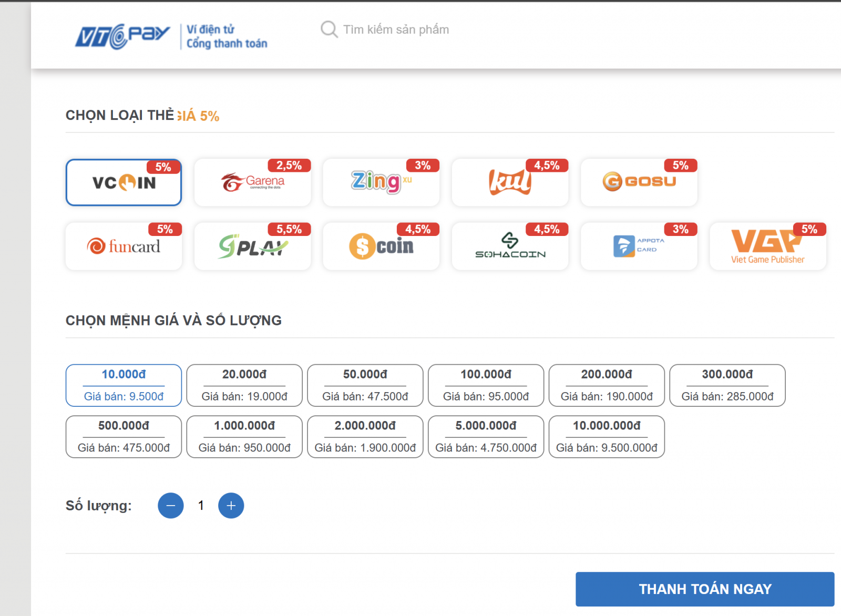Screen dimensions: 841x616
Task: Select the Scoin card type
Action: [x=381, y=246]
